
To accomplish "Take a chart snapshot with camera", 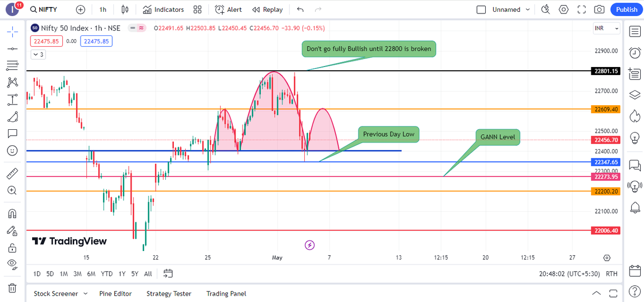I will [599, 9].
